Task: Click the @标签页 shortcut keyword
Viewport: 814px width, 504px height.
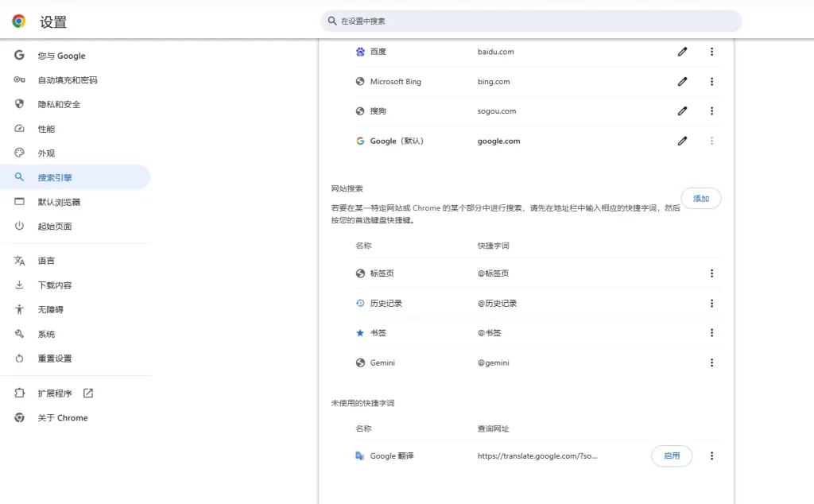Action: click(x=493, y=273)
